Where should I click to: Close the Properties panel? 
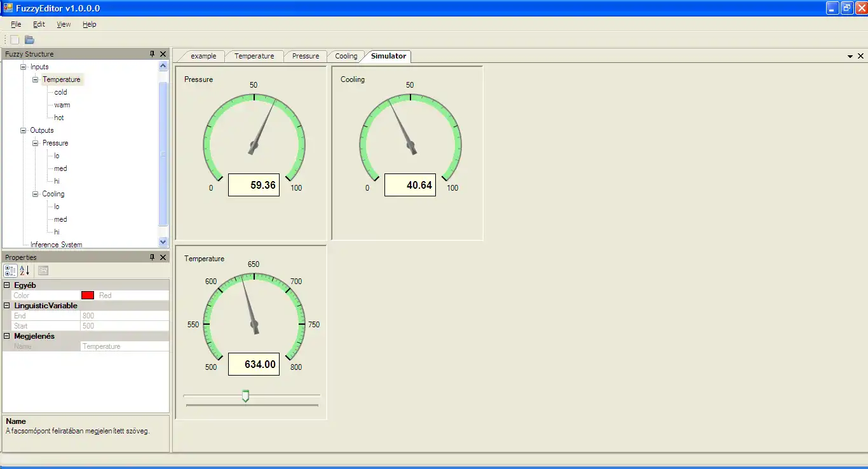[163, 257]
